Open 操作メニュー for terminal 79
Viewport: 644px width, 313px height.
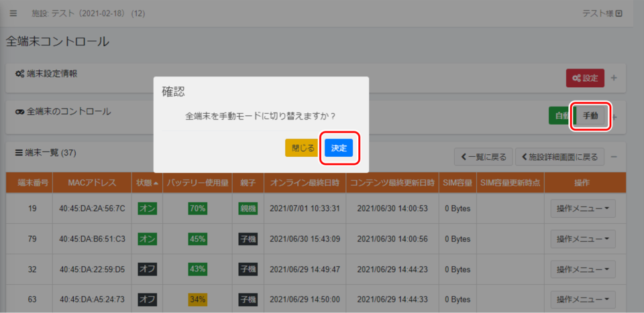click(583, 239)
